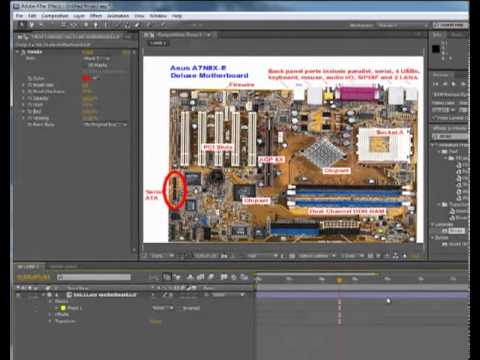Click the color eyedropper beside red swatch
This screenshot has width=480, height=360.
(x=95, y=78)
